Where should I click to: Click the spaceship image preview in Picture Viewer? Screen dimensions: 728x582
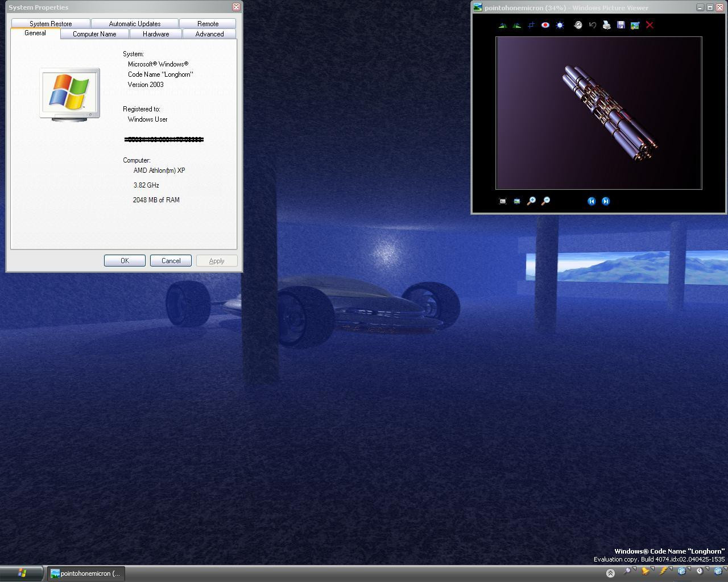[x=599, y=113]
